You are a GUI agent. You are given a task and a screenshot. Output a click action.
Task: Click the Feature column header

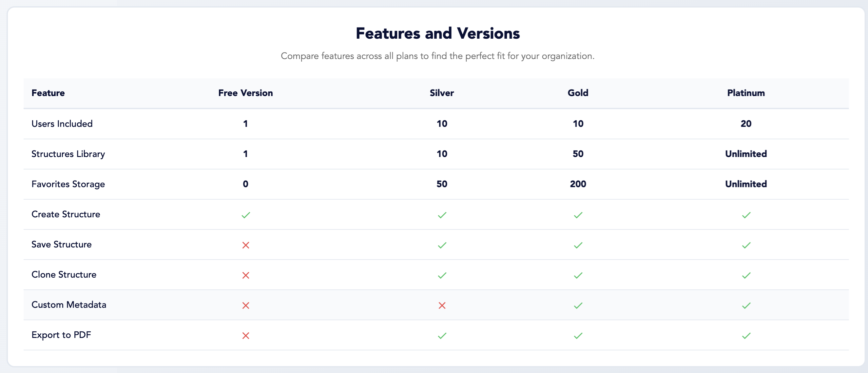pyautogui.click(x=48, y=93)
